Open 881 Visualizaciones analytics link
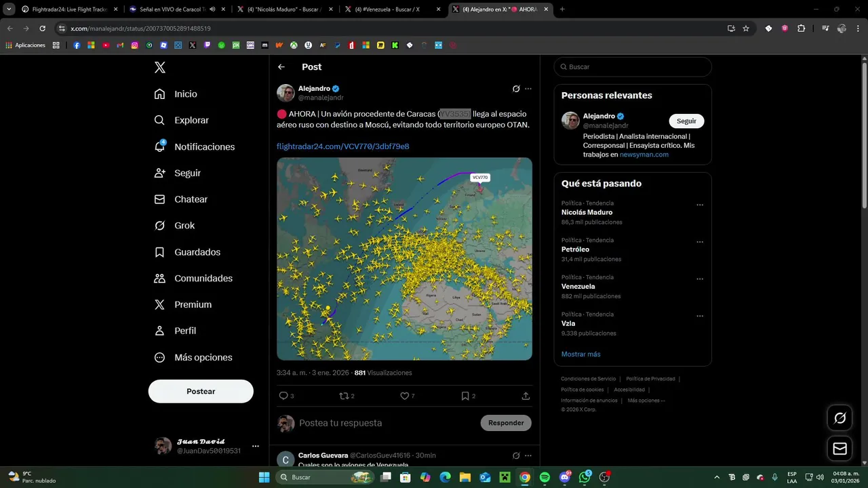The image size is (868, 488). point(383,373)
